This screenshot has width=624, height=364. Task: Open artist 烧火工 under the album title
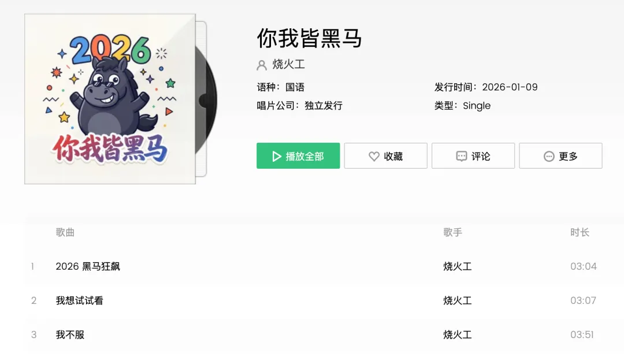(x=288, y=64)
